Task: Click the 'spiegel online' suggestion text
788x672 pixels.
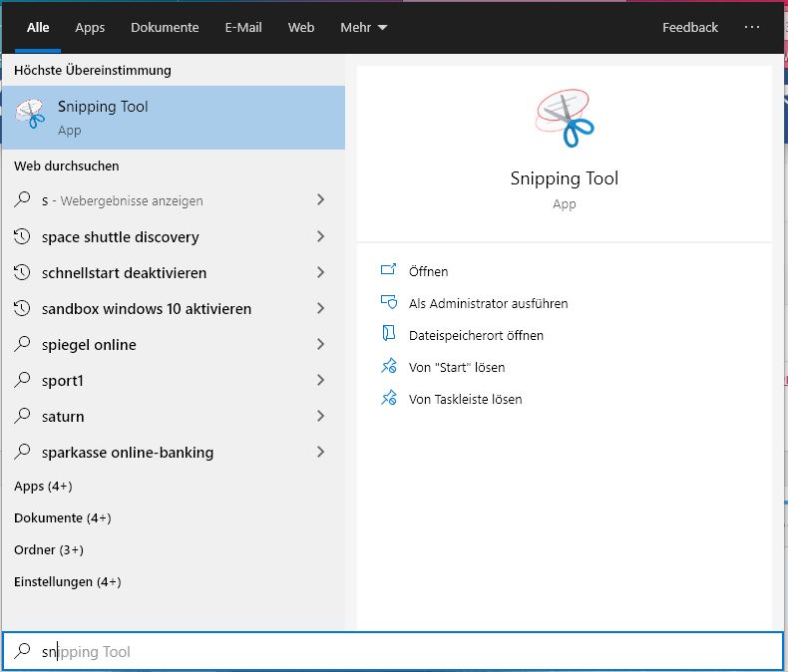Action: click(89, 345)
